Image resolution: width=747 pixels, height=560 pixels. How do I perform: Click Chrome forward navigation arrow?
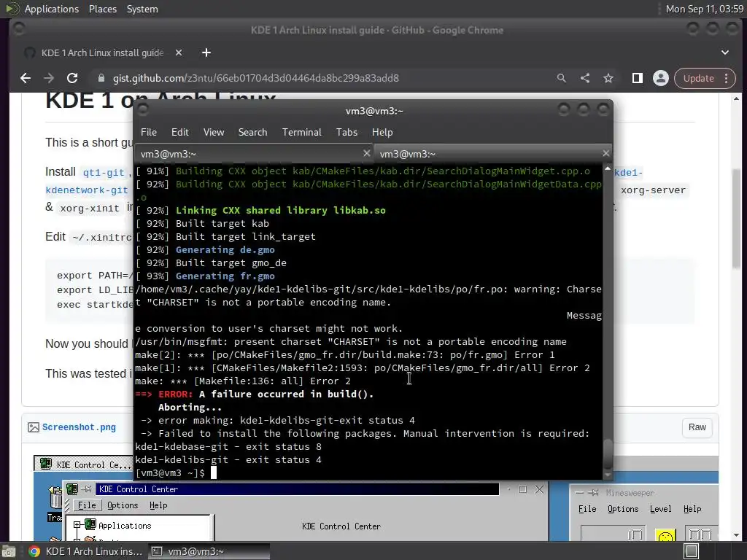(49, 78)
